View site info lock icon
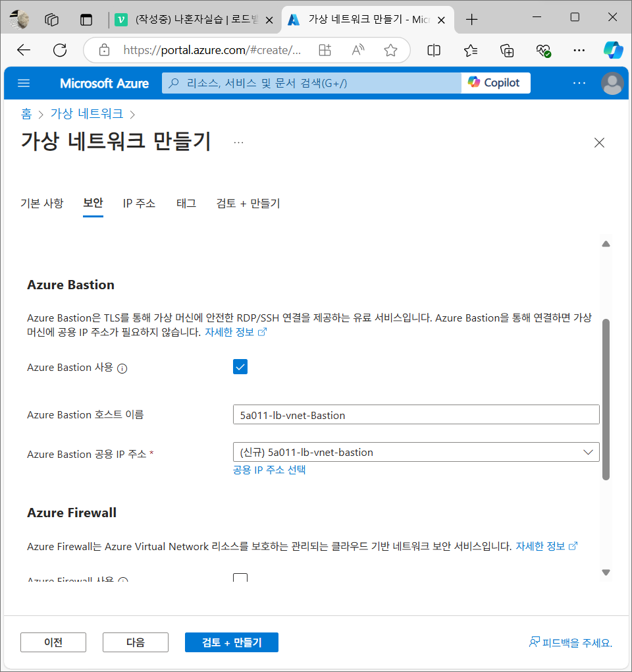The width and height of the screenshot is (632, 672). (x=104, y=50)
